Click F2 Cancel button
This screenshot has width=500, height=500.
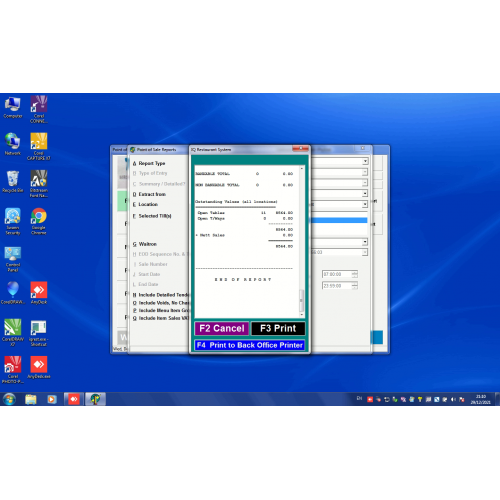(x=222, y=328)
